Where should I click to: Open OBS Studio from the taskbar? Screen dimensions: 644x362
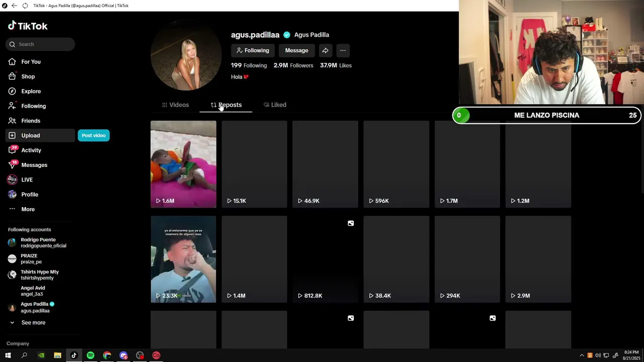pos(140,355)
